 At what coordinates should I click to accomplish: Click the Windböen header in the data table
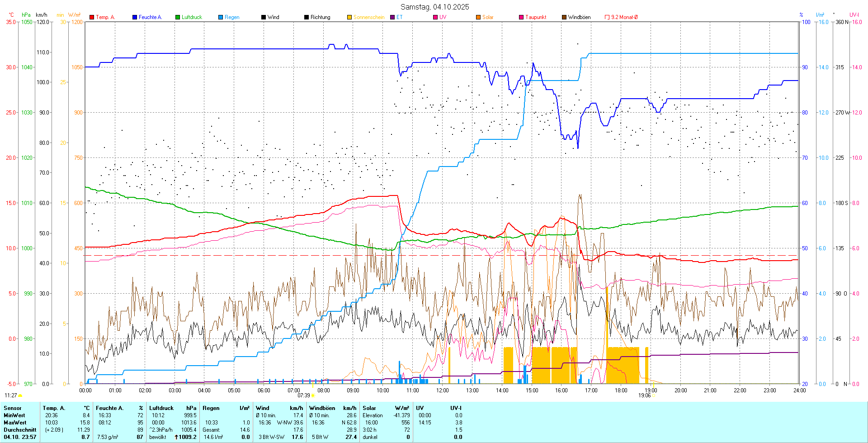pos(322,408)
